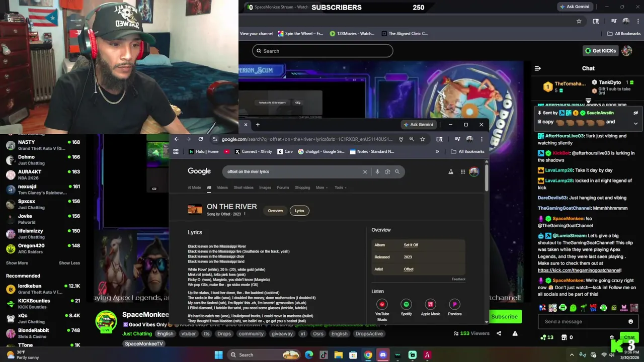Viewport: 644px width, 362px height.
Task: Click Show More in sidebar channels
Action: coord(17,263)
